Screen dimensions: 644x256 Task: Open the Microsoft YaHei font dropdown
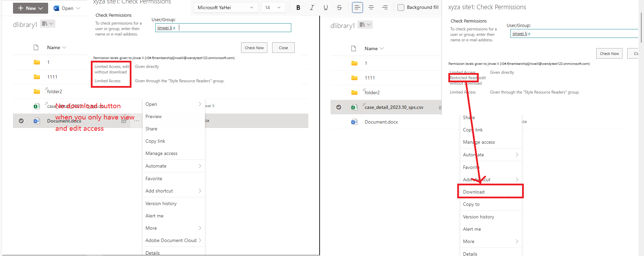tap(226, 8)
